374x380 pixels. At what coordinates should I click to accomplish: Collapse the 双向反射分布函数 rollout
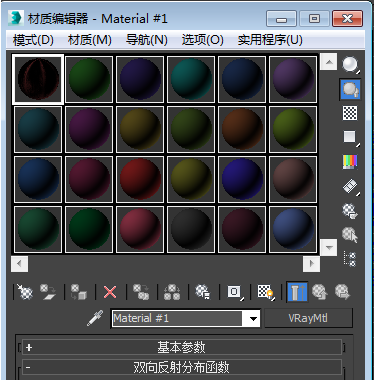point(182,367)
